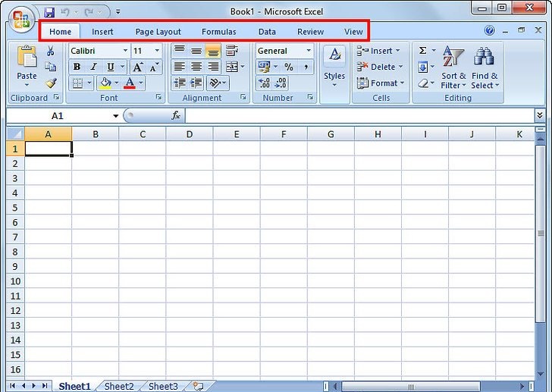Switch to Sheet2 worksheet

coord(119,387)
